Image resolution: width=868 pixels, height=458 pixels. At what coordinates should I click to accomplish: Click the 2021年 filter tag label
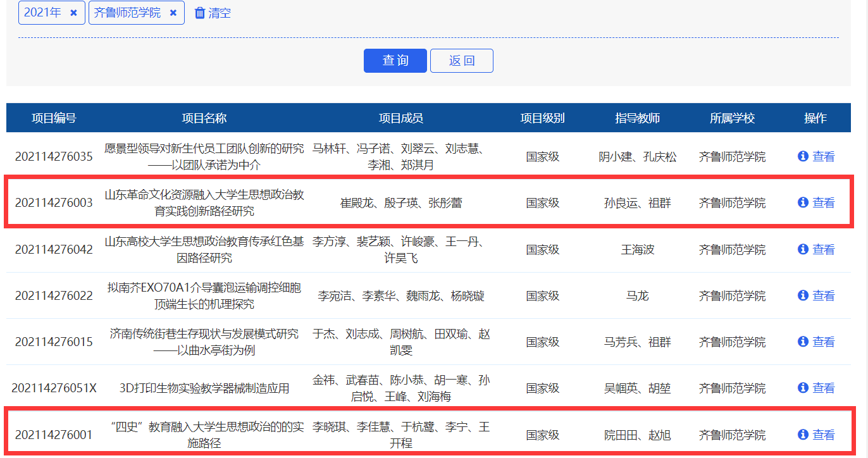pyautogui.click(x=42, y=13)
